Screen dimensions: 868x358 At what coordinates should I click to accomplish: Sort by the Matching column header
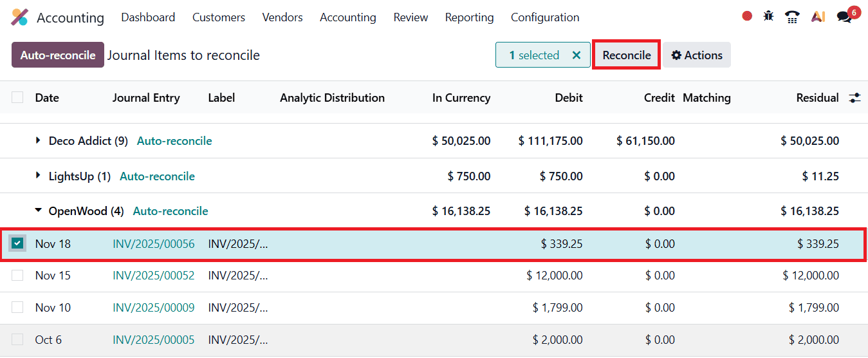[706, 98]
